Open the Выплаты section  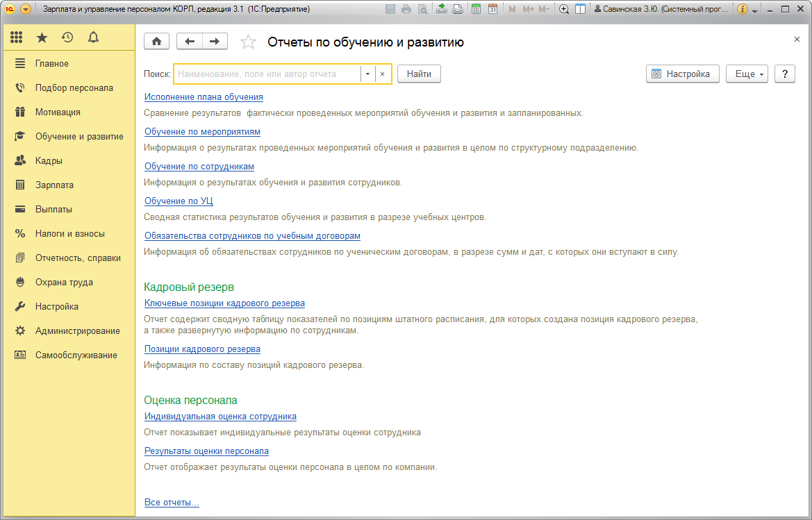pyautogui.click(x=69, y=210)
